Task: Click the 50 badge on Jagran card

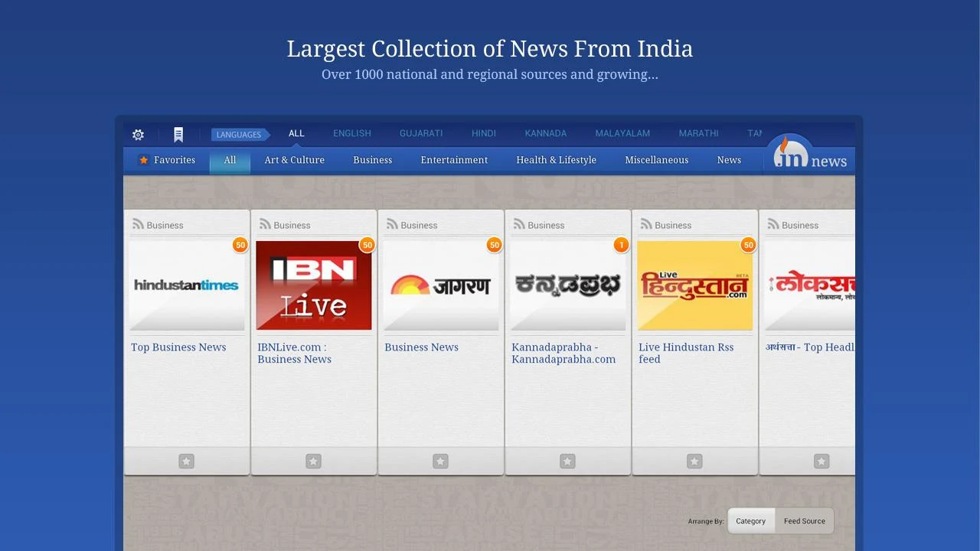Action: 495,245
